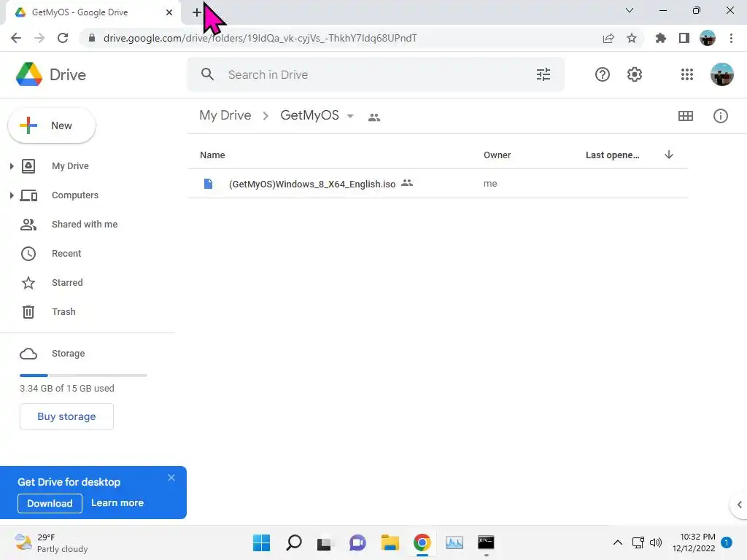Click the 3.34 GB of 15 GB used text
This screenshot has width=747, height=560.
point(66,388)
